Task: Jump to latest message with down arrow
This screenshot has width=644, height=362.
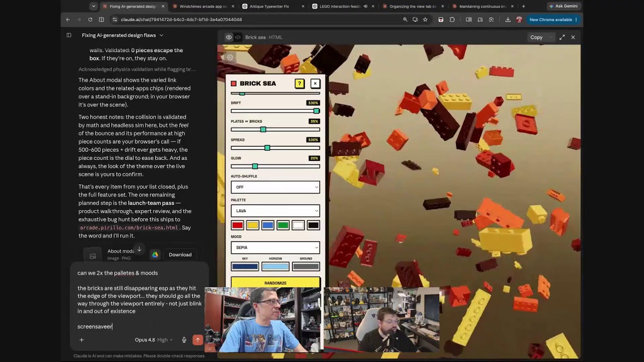Action: [x=139, y=249]
